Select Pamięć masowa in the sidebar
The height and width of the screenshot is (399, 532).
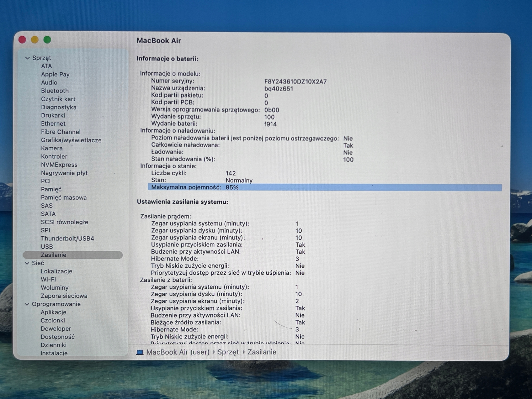point(64,198)
